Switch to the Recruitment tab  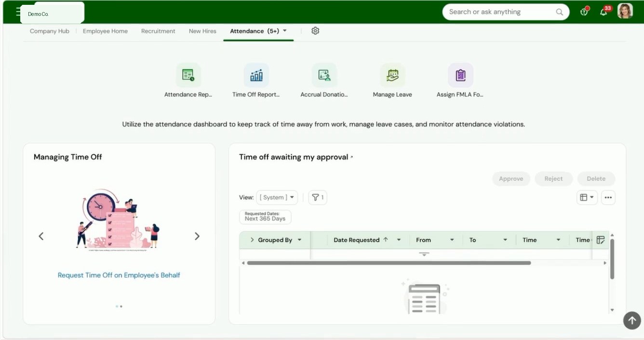[158, 31]
